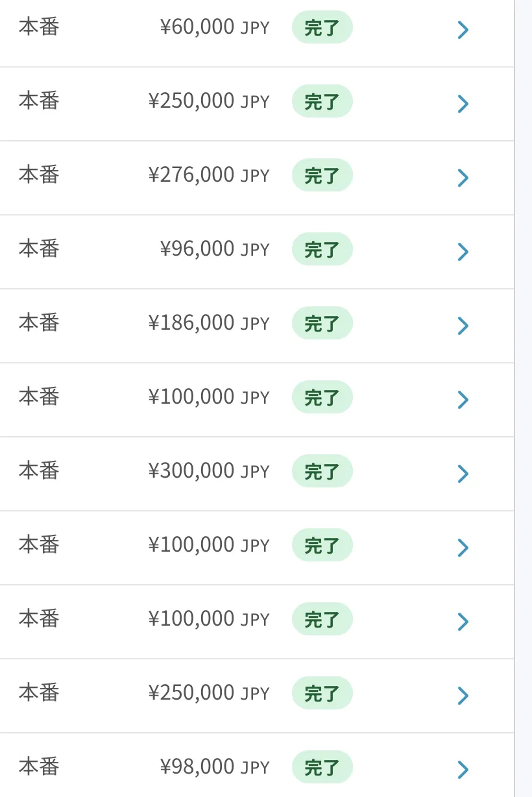Click the 本番 label on the ¥186,000 row

(x=39, y=323)
